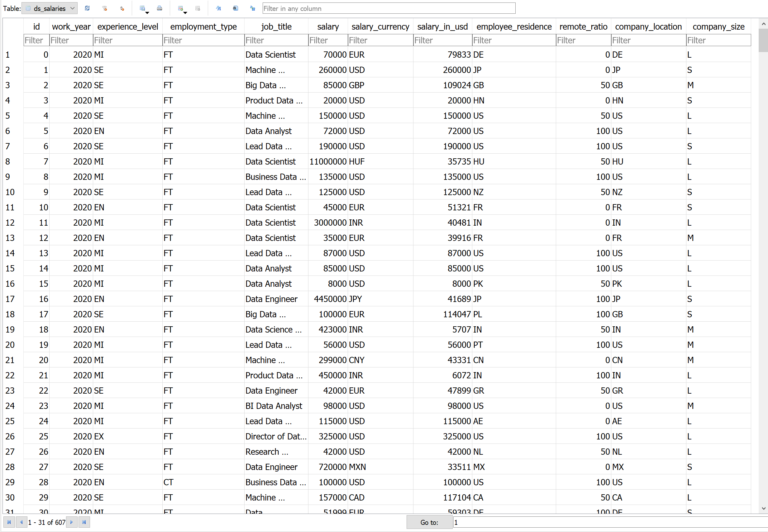Click the salary column filter field
Screen dimensions: 768x532
[x=328, y=40]
